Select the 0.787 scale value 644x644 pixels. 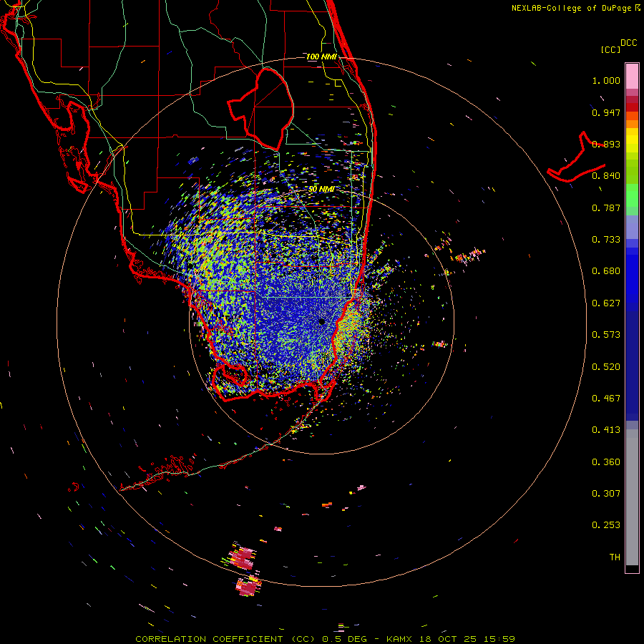[x=606, y=208]
